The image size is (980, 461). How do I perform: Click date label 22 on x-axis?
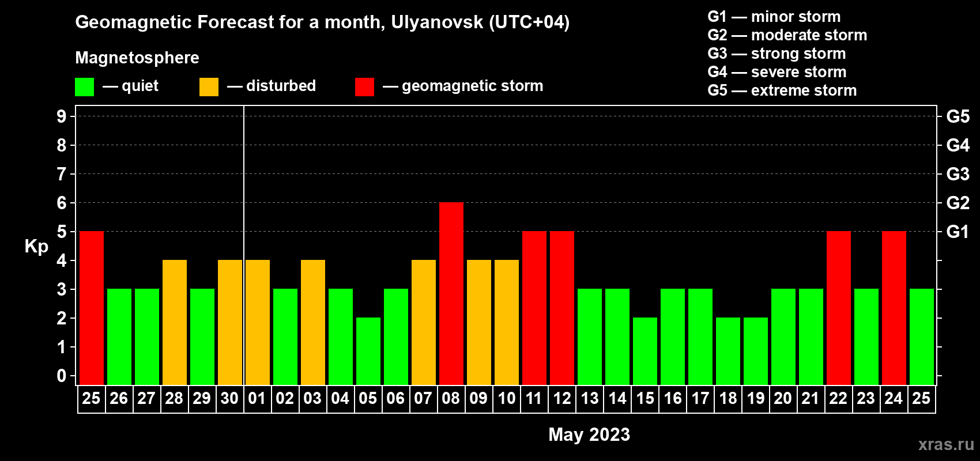point(838,398)
